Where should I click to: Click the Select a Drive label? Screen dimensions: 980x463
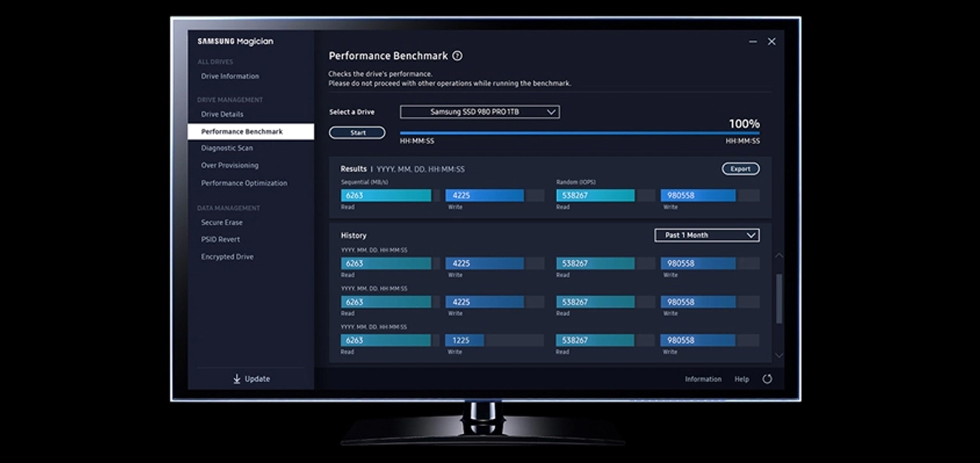(x=351, y=112)
